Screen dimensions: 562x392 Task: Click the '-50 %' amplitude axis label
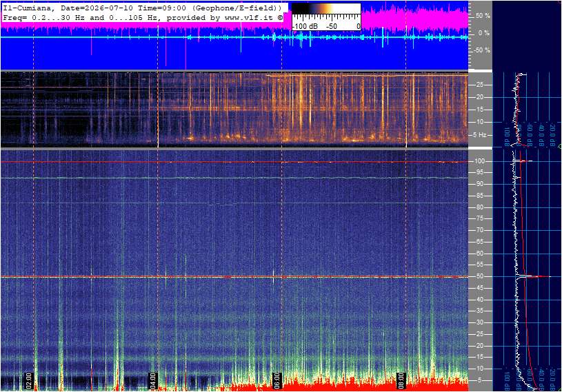point(481,50)
